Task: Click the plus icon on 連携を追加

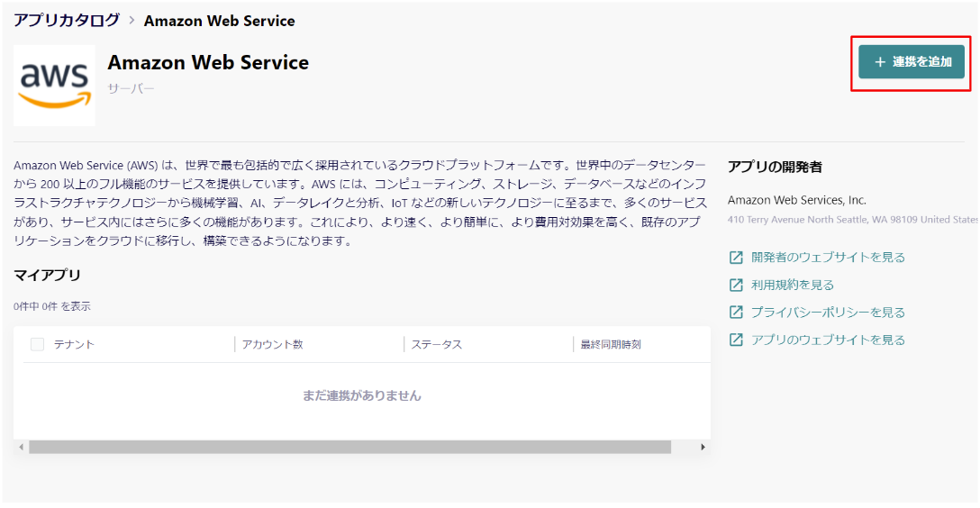Action: pos(880,62)
